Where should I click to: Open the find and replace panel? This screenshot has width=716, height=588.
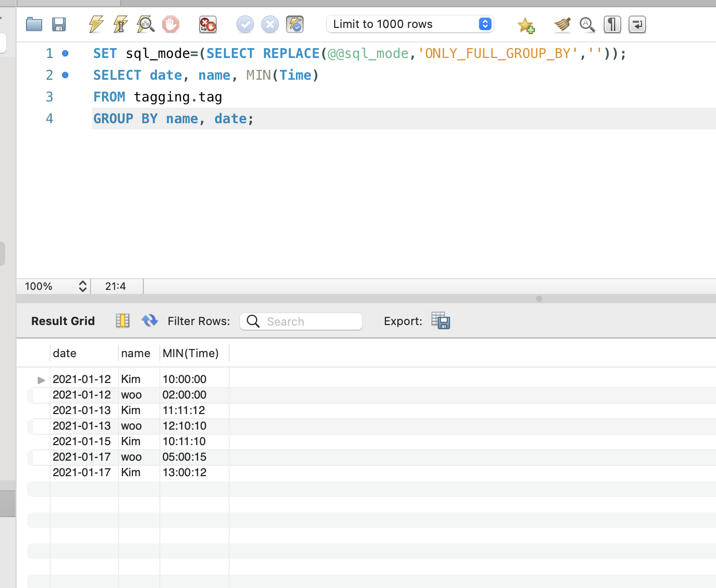(x=588, y=24)
